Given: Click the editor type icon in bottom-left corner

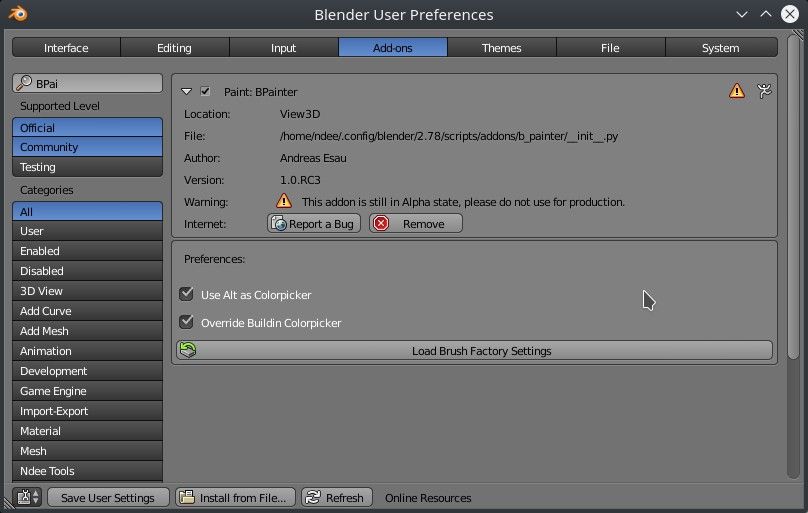Looking at the screenshot, I should 24,497.
